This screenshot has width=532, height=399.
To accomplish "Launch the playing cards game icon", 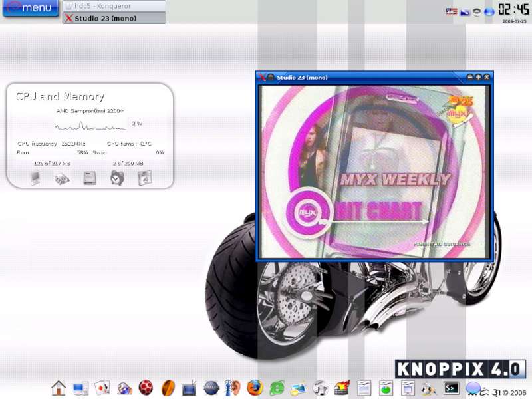I will (102, 388).
